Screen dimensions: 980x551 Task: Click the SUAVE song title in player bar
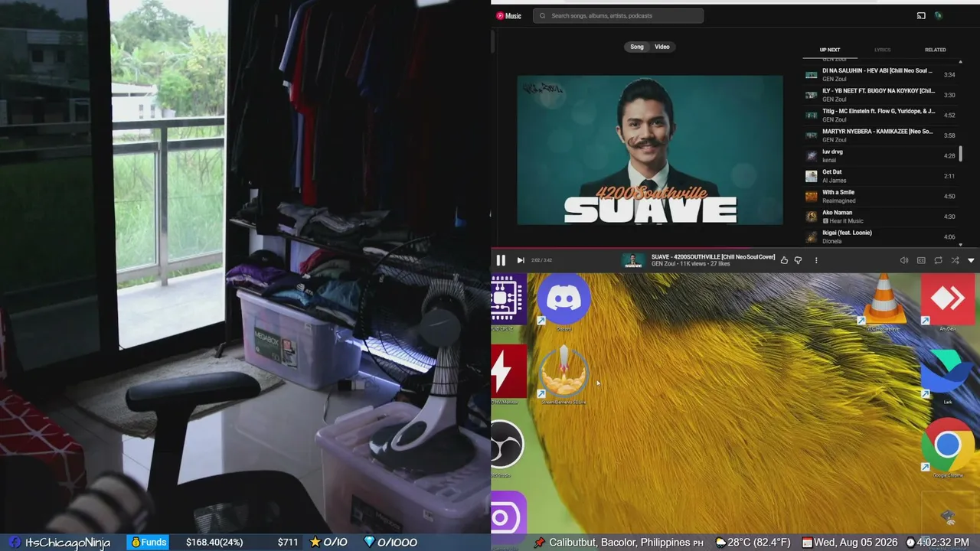(x=713, y=257)
